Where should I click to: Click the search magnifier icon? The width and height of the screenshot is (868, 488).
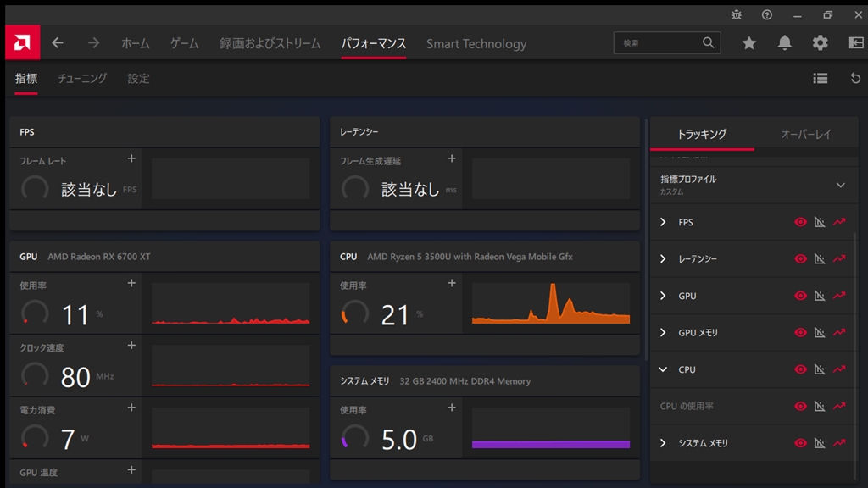[x=708, y=42]
